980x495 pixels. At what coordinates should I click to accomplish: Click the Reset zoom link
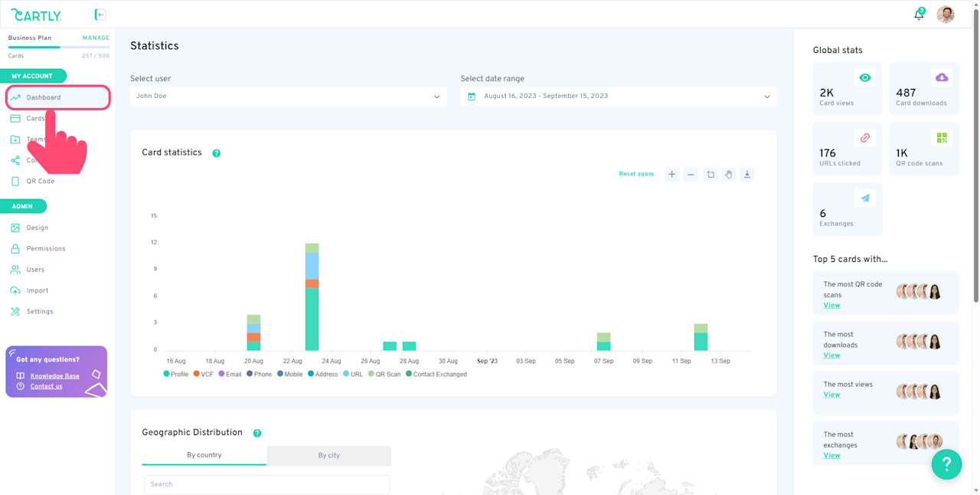(x=636, y=174)
